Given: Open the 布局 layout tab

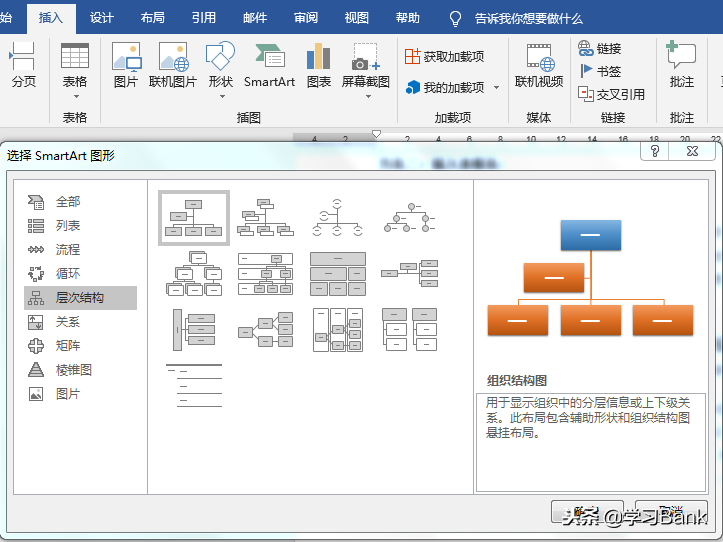Looking at the screenshot, I should (153, 18).
